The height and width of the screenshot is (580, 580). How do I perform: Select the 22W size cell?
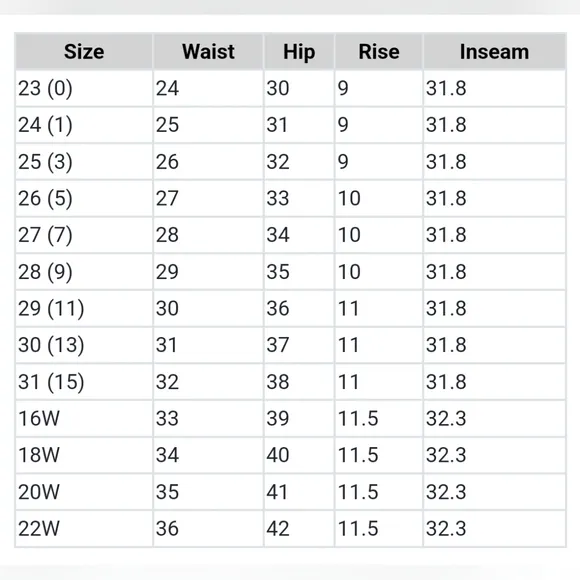coord(84,528)
